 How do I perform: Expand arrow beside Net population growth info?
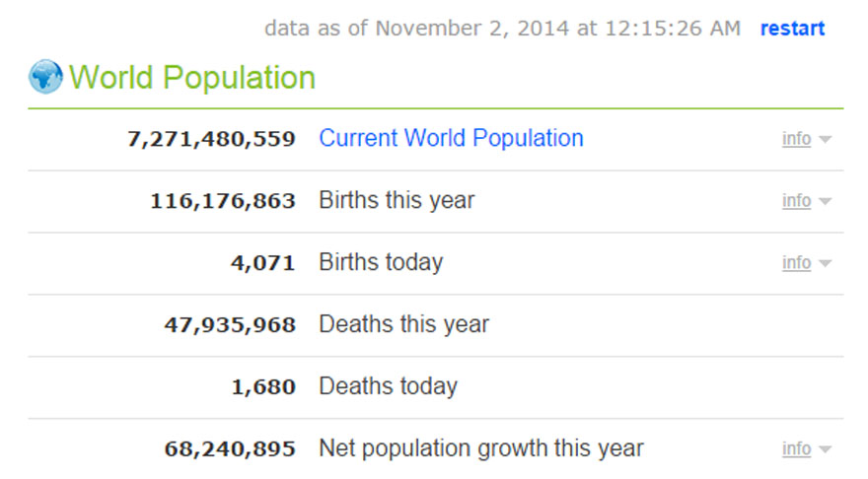(x=825, y=449)
